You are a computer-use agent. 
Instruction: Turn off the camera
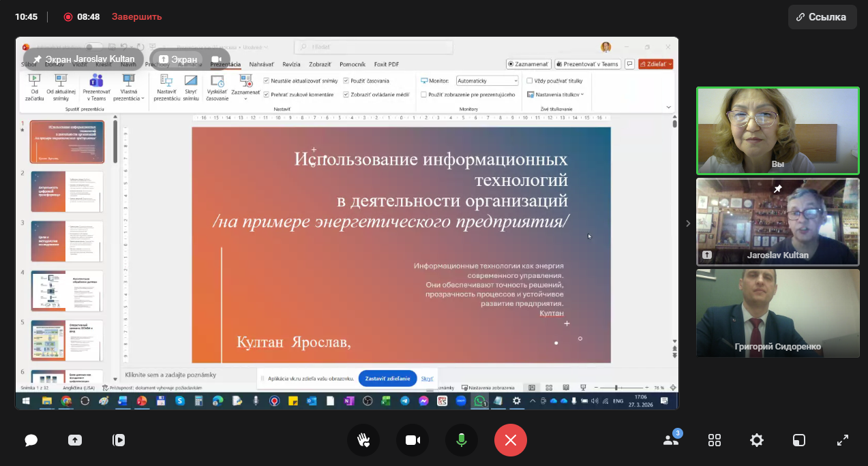click(413, 440)
